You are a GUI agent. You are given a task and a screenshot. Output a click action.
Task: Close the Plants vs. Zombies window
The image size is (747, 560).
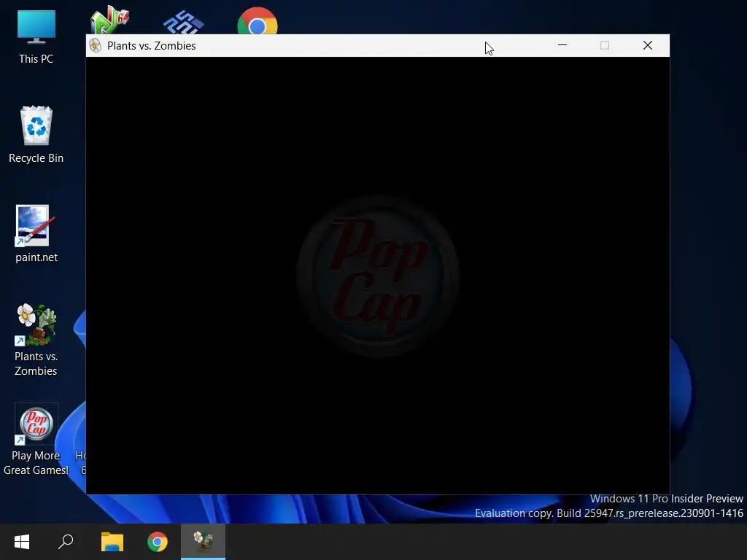click(x=648, y=45)
